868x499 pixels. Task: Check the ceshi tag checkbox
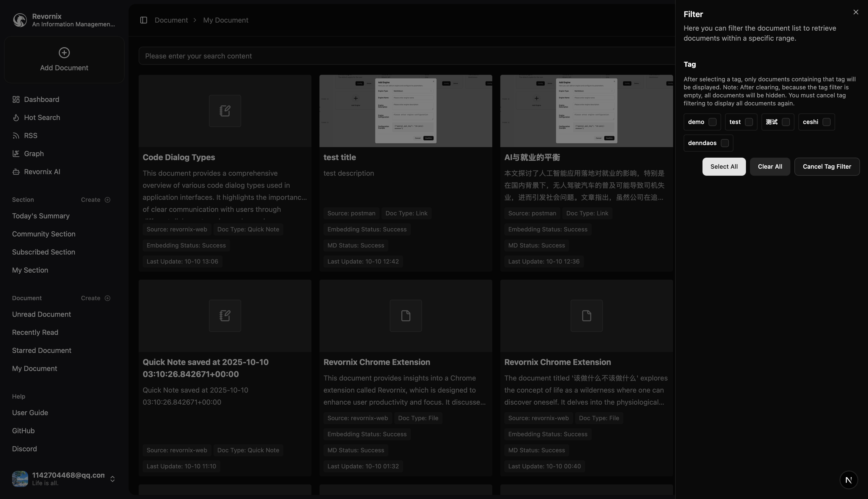826,122
